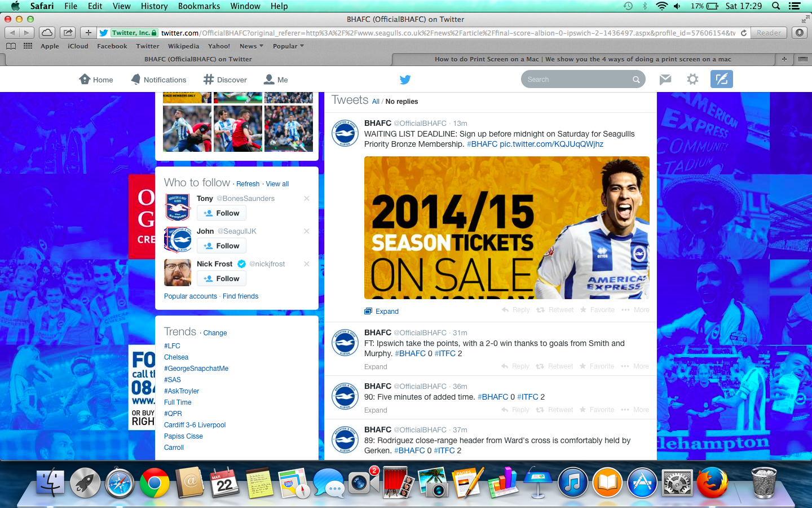Dismiss Nick Frost suggestion with X
Screen dimensions: 812x508
(x=307, y=264)
